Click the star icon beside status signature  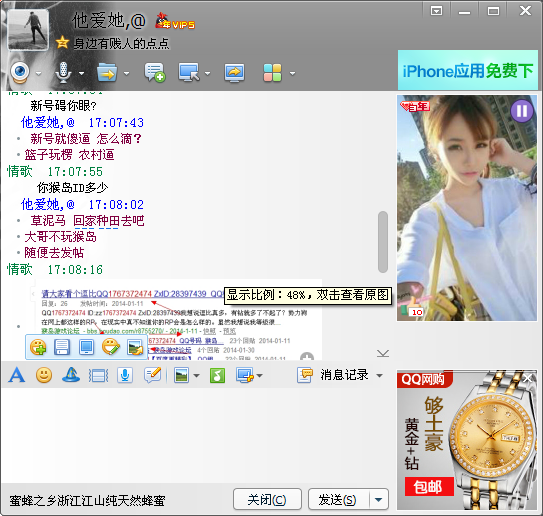pos(62,43)
